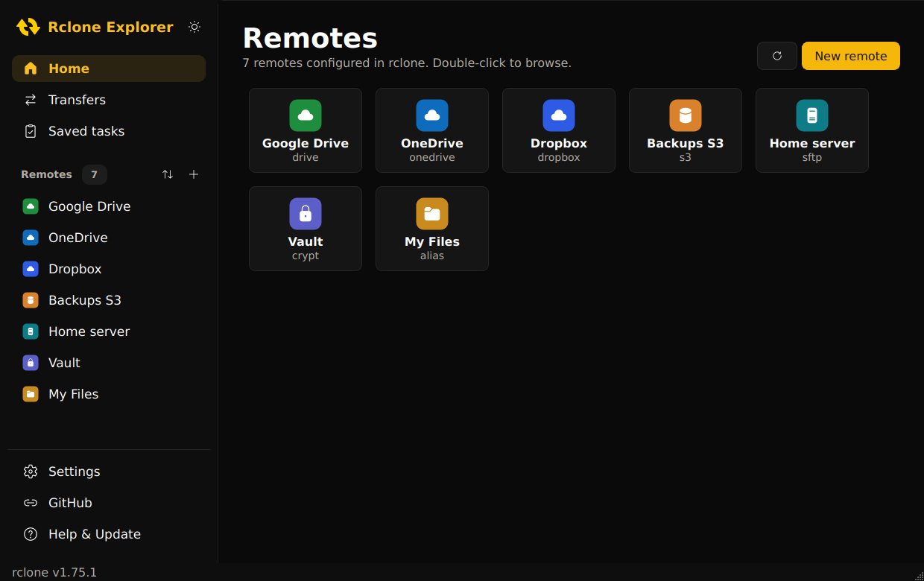Select the Vault card title
Image resolution: width=924 pixels, height=581 pixels.
pyautogui.click(x=306, y=241)
